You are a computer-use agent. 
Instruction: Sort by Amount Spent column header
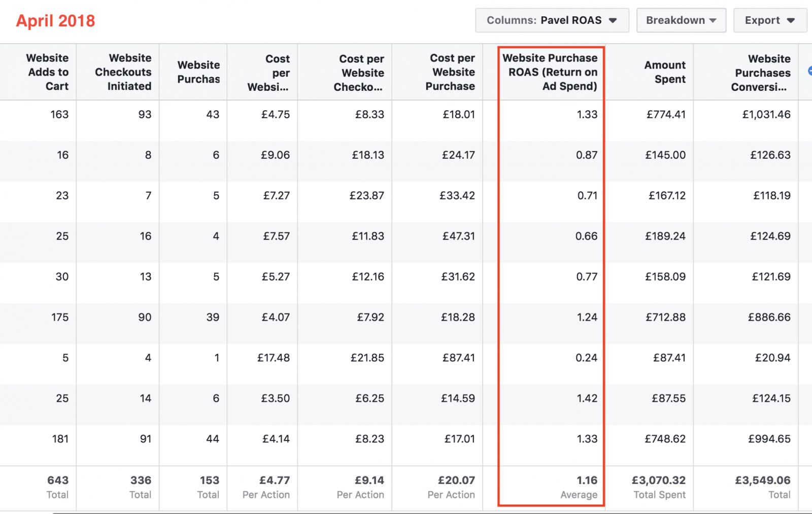665,72
